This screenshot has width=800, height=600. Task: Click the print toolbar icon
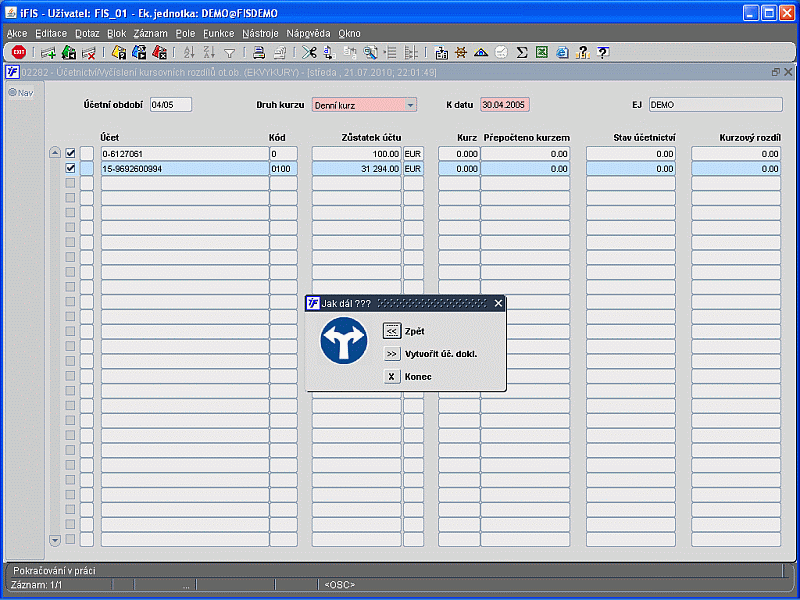(x=258, y=53)
